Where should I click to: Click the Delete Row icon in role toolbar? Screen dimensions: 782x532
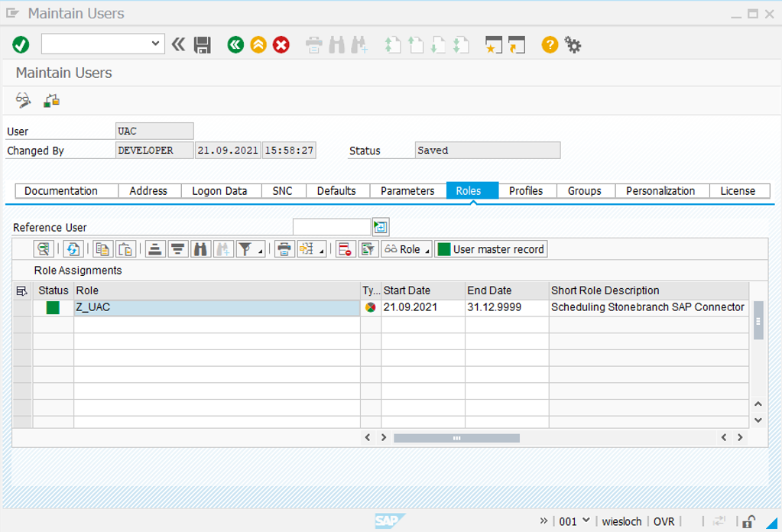[345, 249]
